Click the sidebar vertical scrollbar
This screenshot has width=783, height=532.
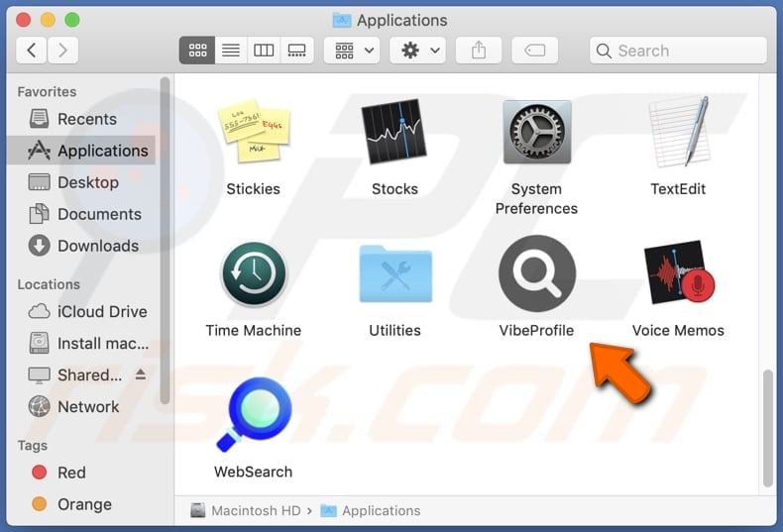165,241
